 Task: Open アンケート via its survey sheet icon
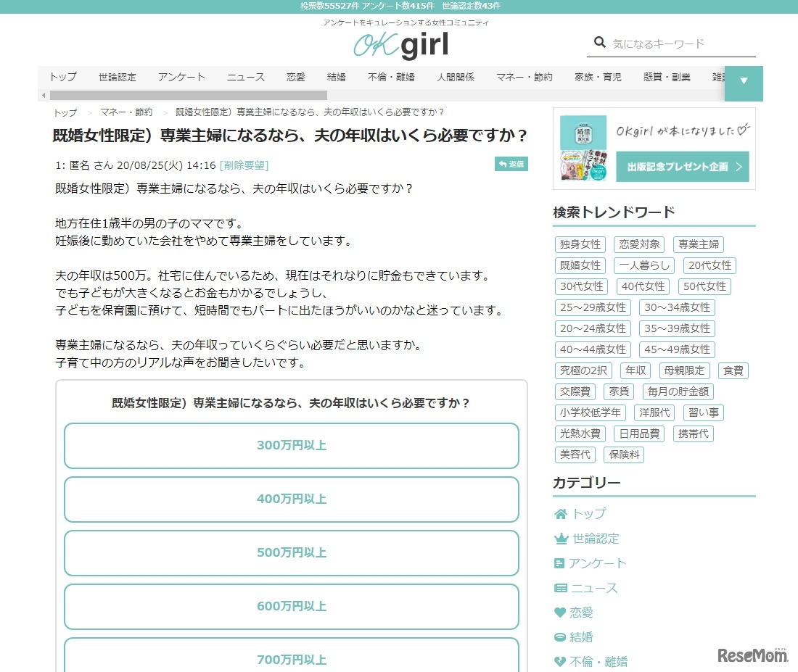559,563
